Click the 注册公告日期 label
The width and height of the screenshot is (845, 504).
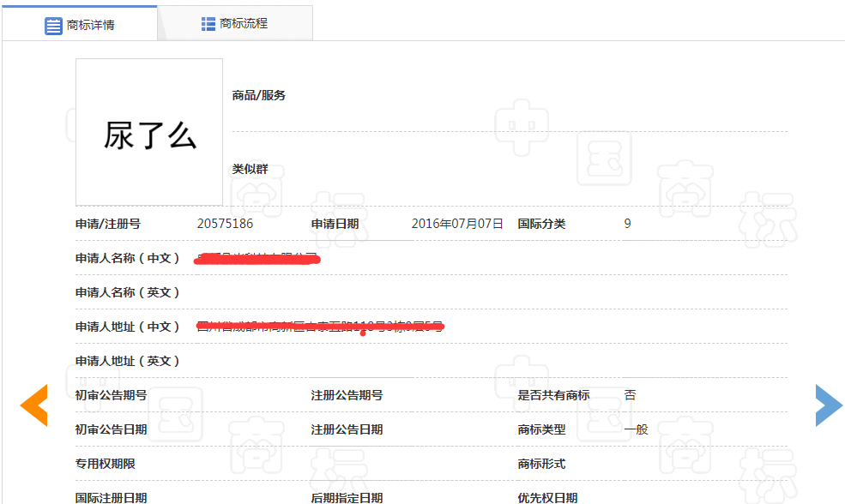pos(347,429)
